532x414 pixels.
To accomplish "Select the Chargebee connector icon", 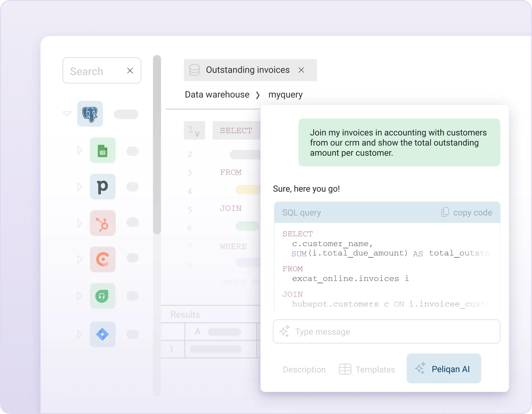I will [103, 259].
